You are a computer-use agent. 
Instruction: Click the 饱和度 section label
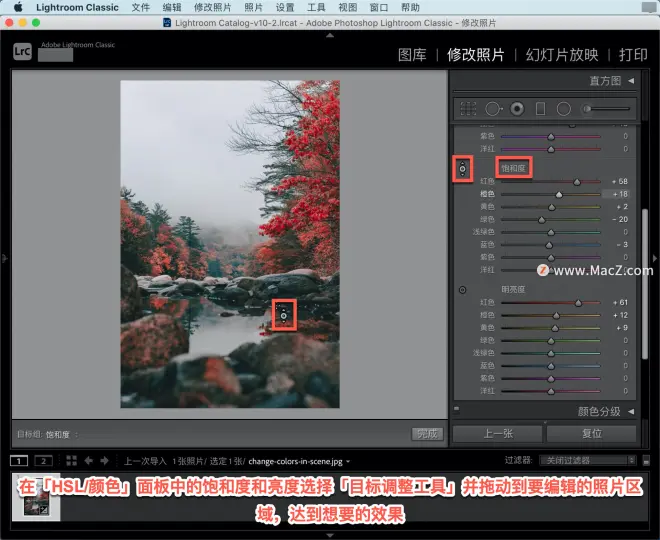[513, 168]
